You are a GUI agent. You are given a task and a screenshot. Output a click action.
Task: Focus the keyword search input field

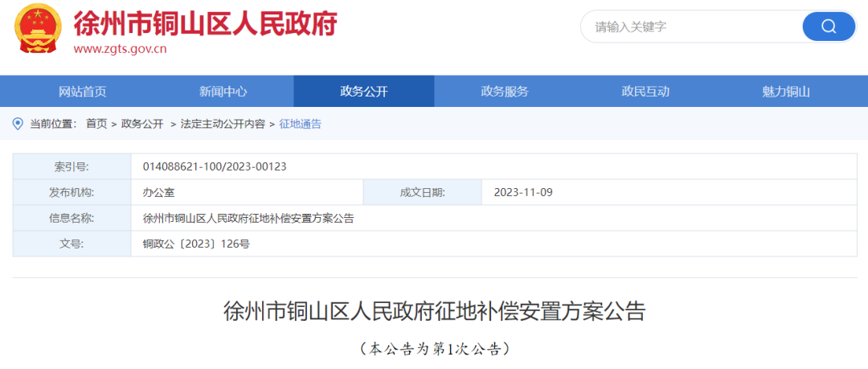click(x=692, y=27)
